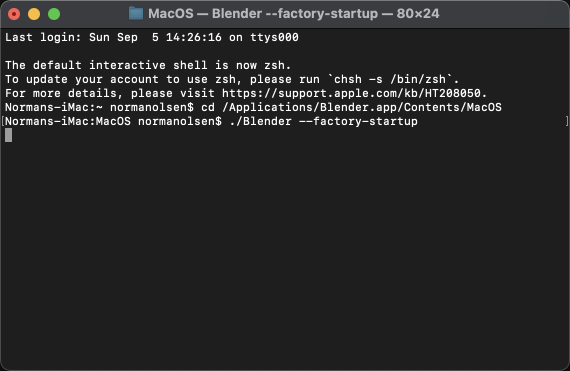Screen dimensions: 570x371
Task: Click the '80×24' dimensions text in the title bar
Action: click(x=418, y=14)
